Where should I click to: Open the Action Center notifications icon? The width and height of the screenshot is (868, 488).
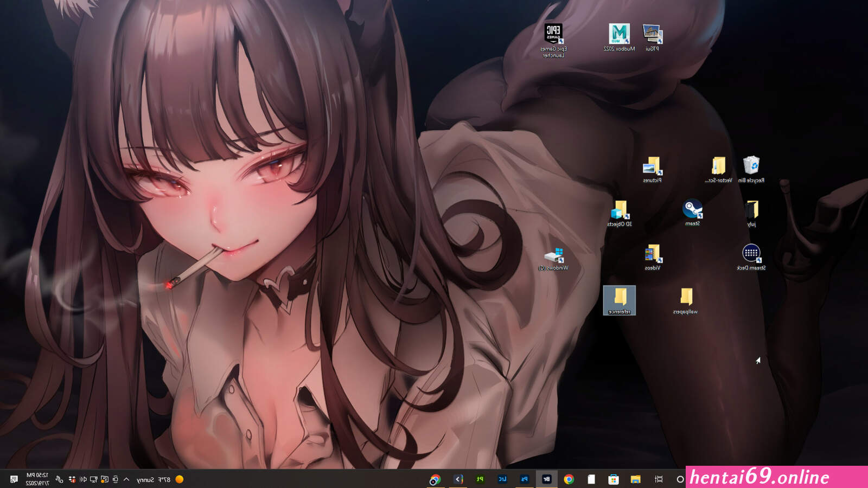(14, 479)
